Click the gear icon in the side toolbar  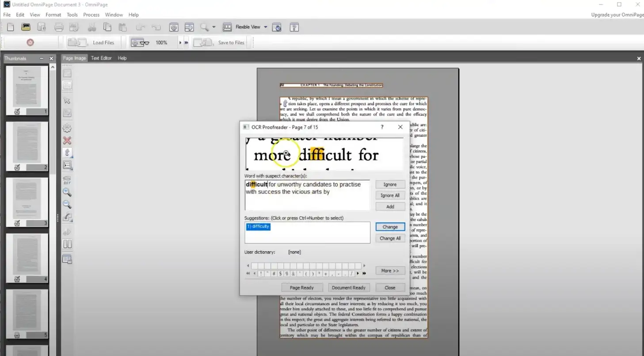(67, 129)
